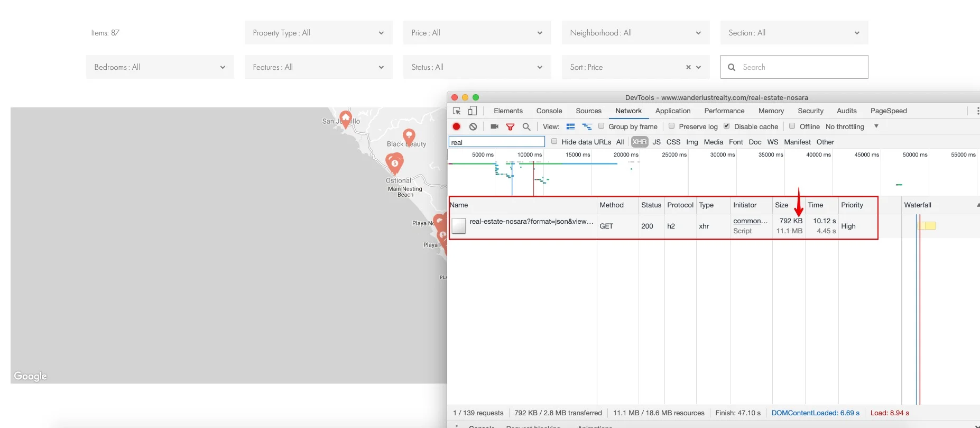980x428 pixels.
Task: Open the Status dropdown
Action: tap(477, 67)
